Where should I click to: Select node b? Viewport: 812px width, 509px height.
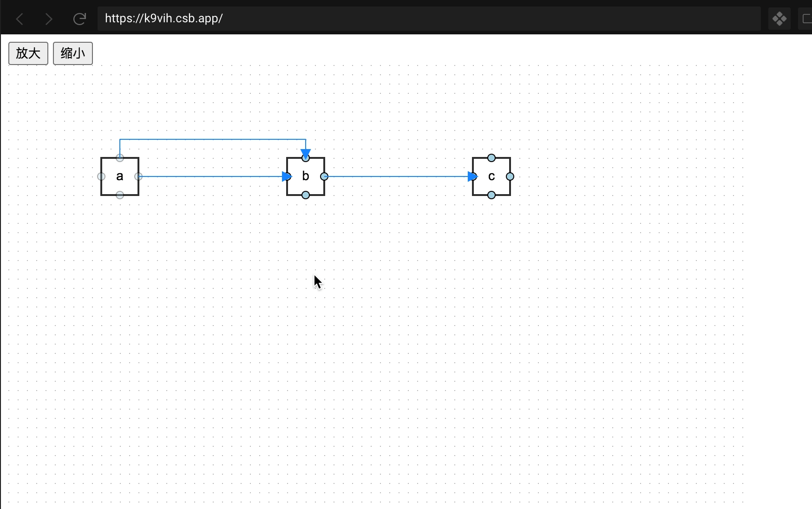pos(306,176)
